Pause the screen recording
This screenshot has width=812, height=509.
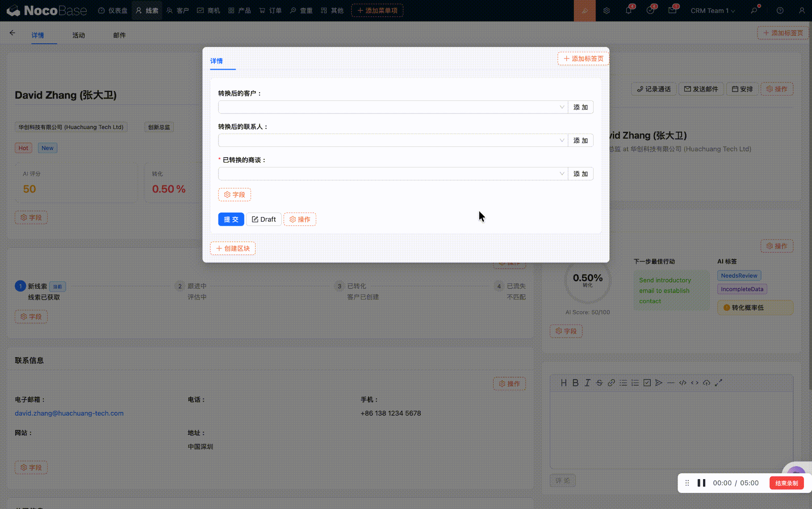click(x=701, y=483)
